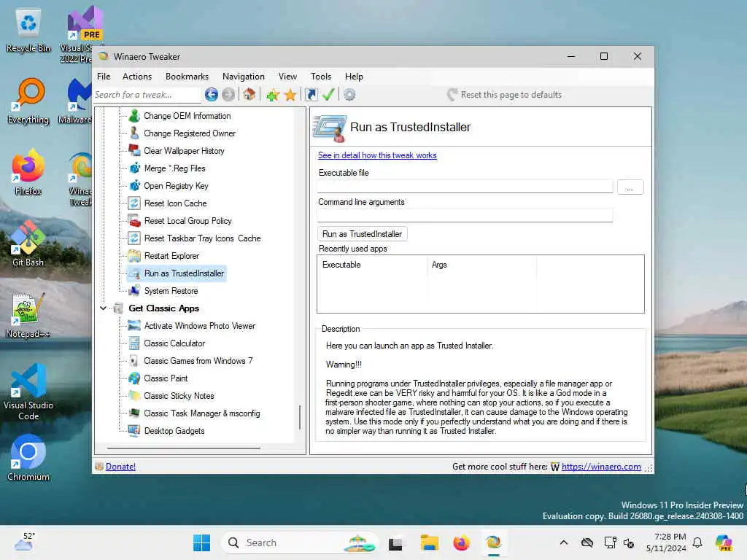The image size is (747, 560).
Task: Select Everything desktop icon
Action: coord(28,101)
